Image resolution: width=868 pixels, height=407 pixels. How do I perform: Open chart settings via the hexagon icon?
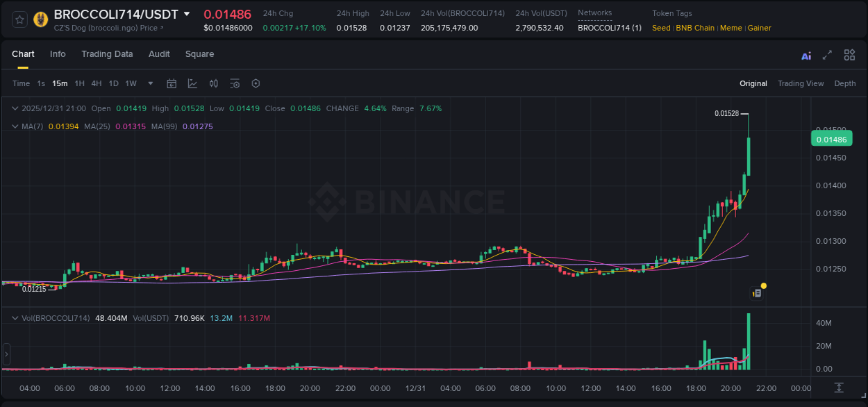(256, 83)
